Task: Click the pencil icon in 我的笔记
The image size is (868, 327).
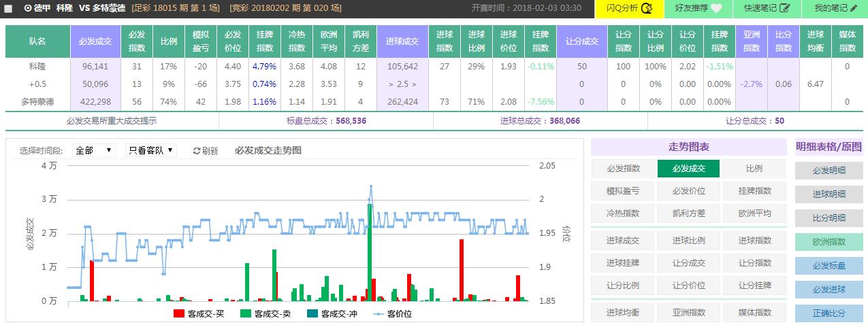Action: pyautogui.click(x=853, y=8)
